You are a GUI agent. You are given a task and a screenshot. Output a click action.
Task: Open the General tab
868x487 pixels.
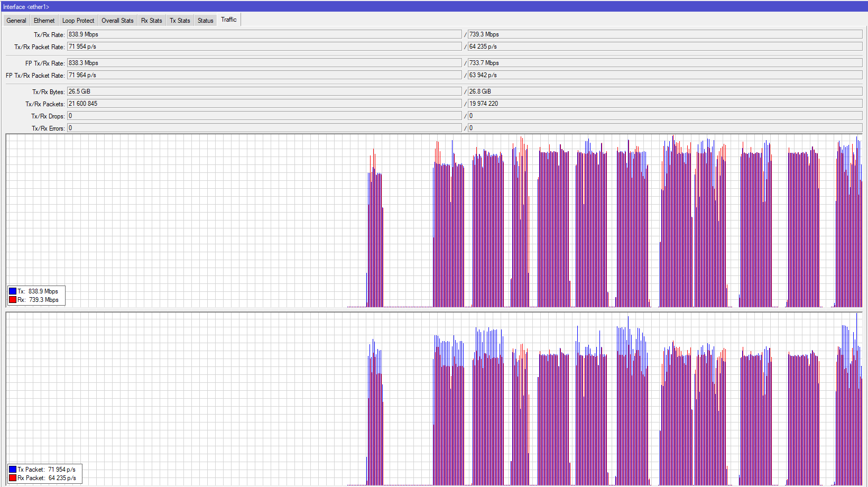click(x=16, y=21)
